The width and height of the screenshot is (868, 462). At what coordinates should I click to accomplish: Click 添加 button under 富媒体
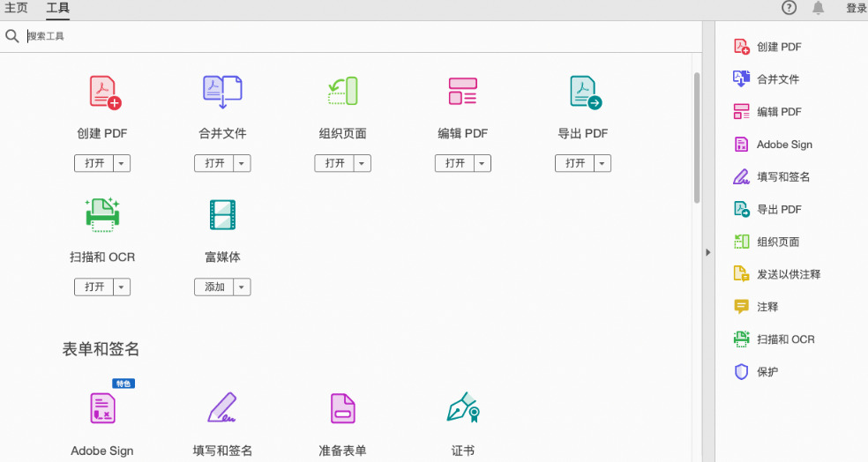214,287
